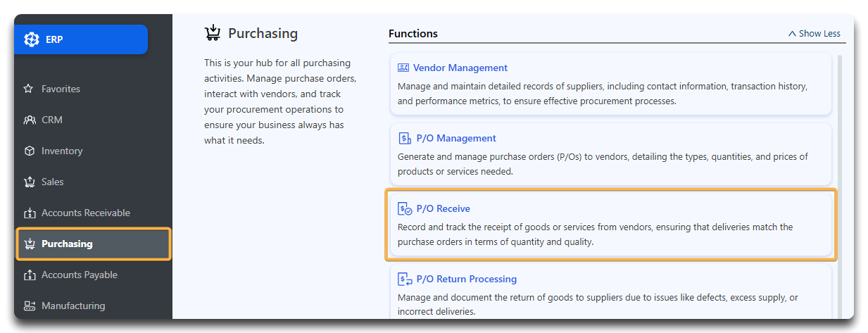Click the Accounts Receivable icon

pyautogui.click(x=29, y=213)
